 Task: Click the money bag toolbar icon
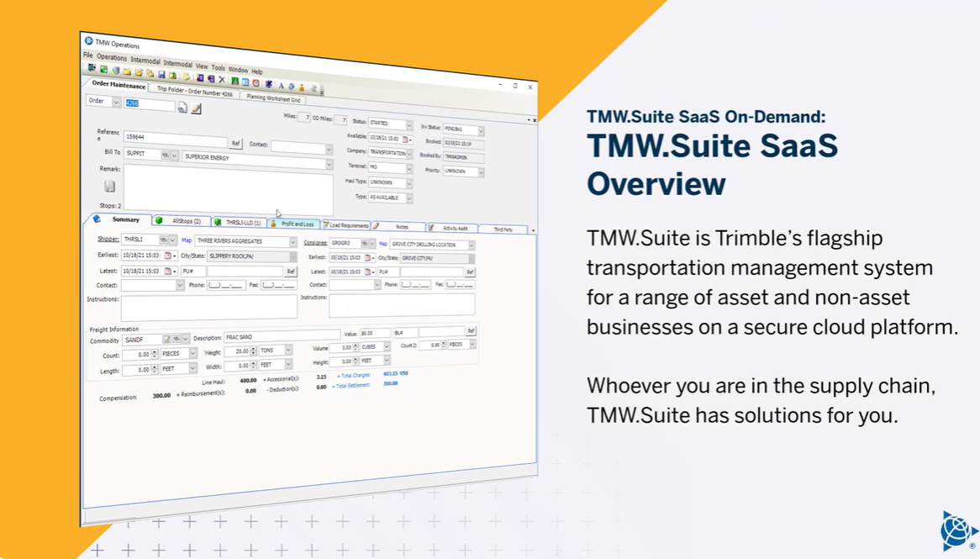301,87
